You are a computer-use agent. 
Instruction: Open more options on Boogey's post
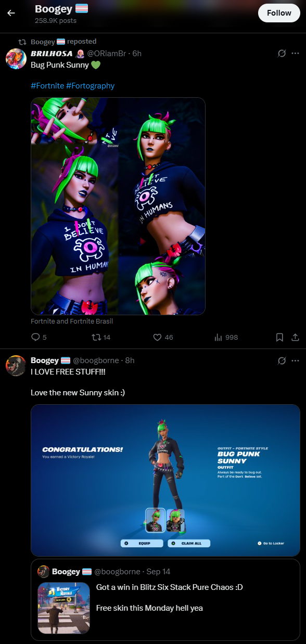pyautogui.click(x=296, y=360)
